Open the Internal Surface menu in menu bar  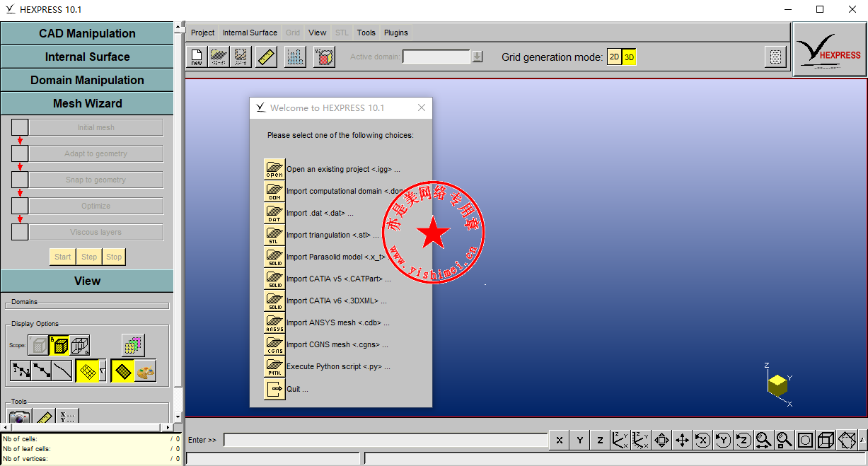[250, 33]
